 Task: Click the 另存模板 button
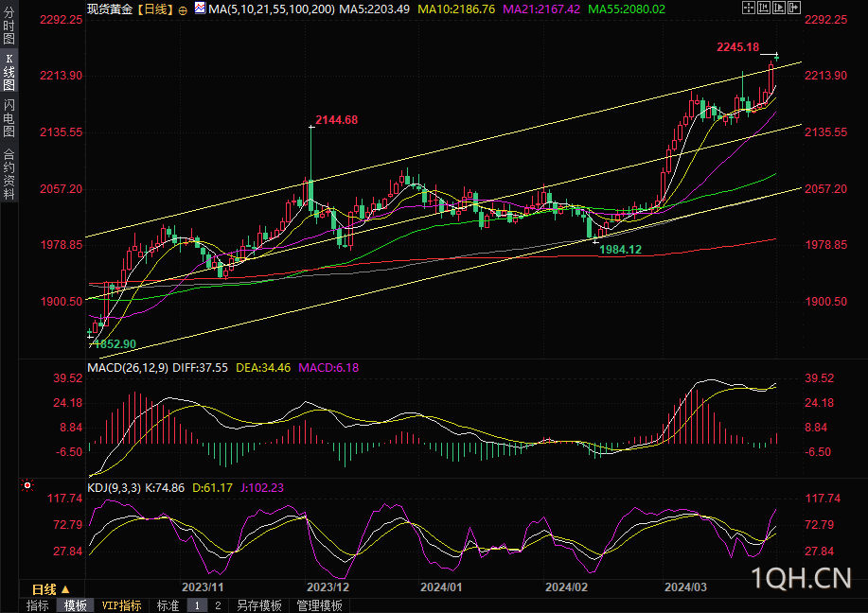coord(259,605)
